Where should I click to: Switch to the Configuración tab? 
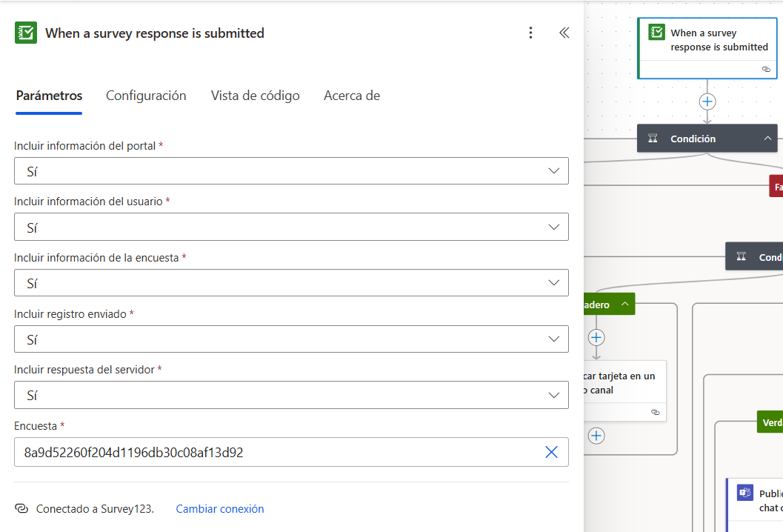pos(146,96)
